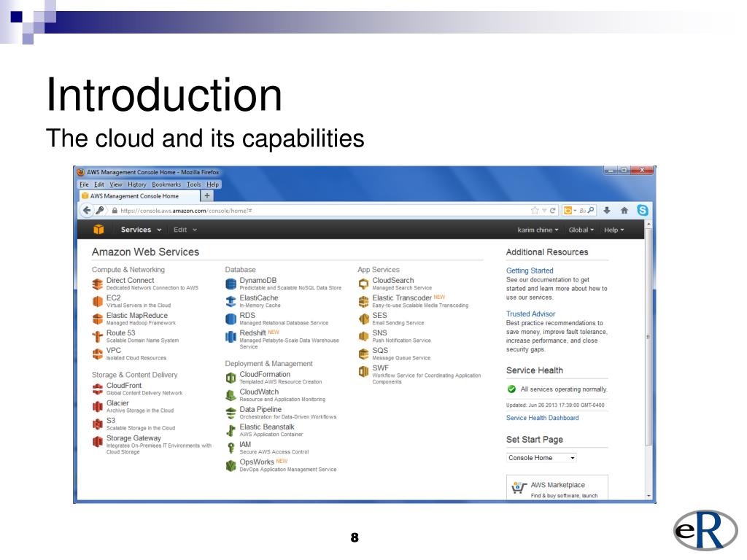747x560 pixels.
Task: Open the Firefox File menu
Action: (x=85, y=184)
